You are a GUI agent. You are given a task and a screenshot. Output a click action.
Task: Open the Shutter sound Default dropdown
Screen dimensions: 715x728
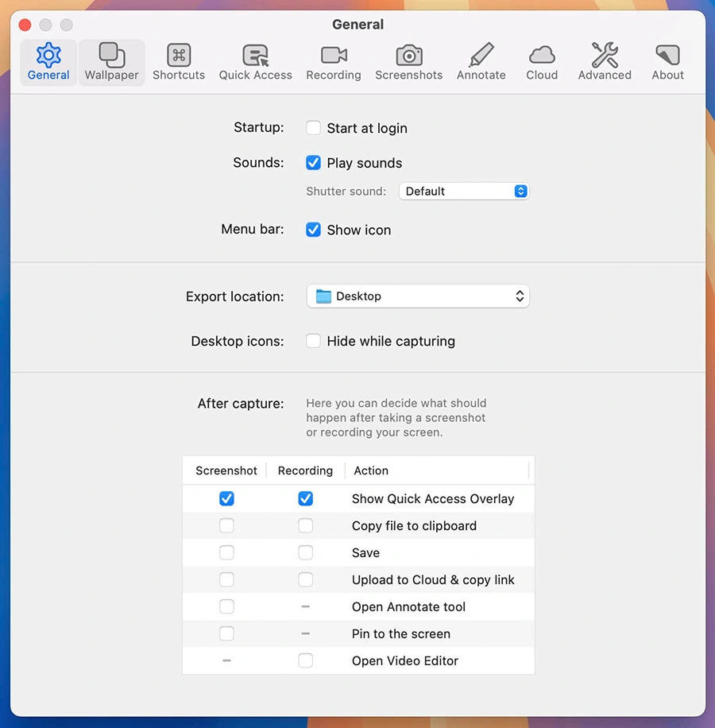pyautogui.click(x=464, y=192)
